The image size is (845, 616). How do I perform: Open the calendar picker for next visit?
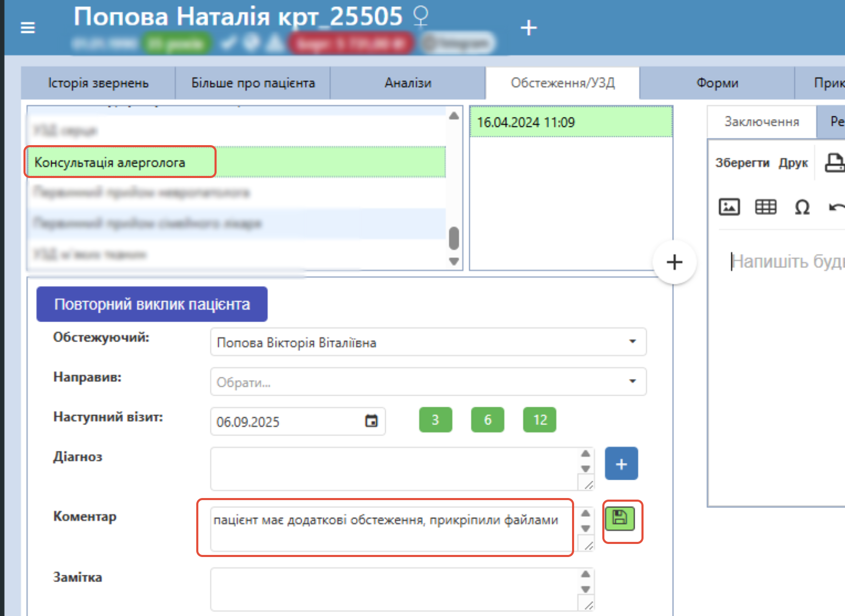tap(371, 421)
